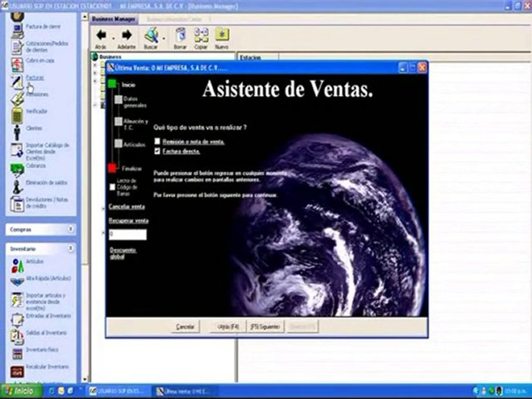Open Importar Catálogo de Clientes icon
The height and width of the screenshot is (399, 532).
[17, 150]
